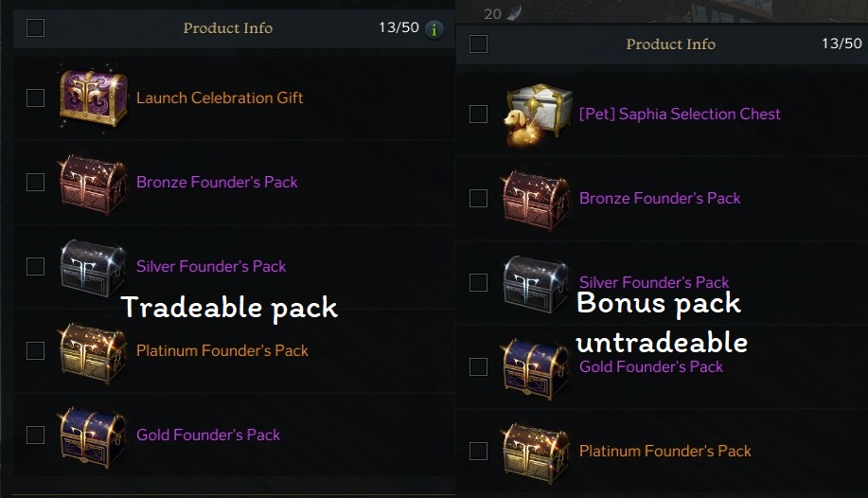
Task: Click the left Silver Founder's Pack chest icon
Action: (x=92, y=268)
